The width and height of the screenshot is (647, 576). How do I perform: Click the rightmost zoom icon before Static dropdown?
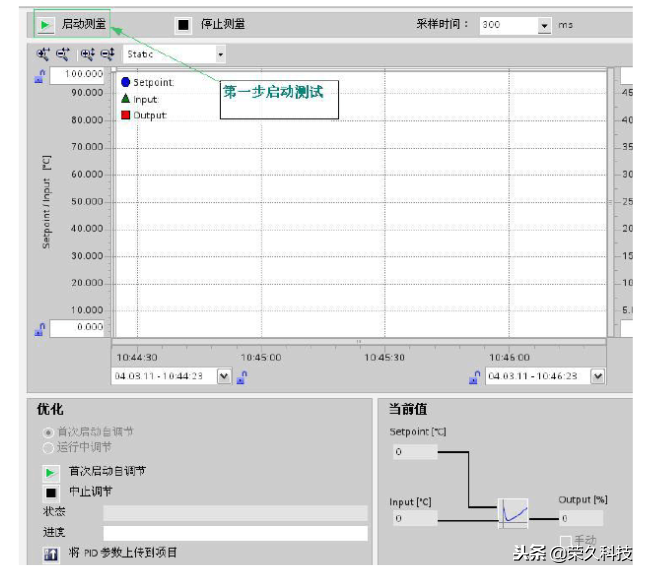pyautogui.click(x=106, y=55)
